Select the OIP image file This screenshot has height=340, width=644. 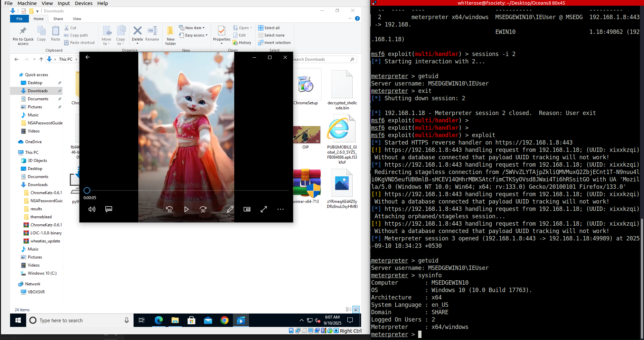tap(306, 137)
